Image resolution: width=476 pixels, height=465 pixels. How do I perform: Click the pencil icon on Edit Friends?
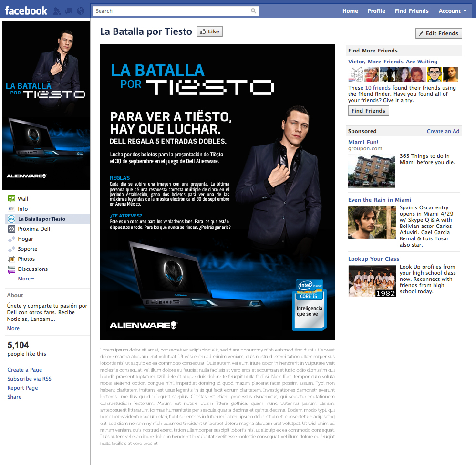pyautogui.click(x=421, y=33)
